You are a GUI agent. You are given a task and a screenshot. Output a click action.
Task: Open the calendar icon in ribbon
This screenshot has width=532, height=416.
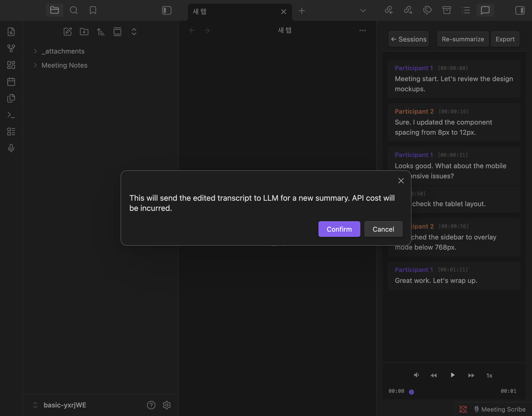tap(11, 82)
